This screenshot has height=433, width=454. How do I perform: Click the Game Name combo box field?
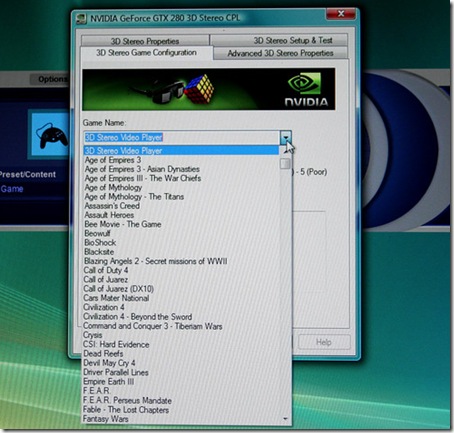click(182, 137)
